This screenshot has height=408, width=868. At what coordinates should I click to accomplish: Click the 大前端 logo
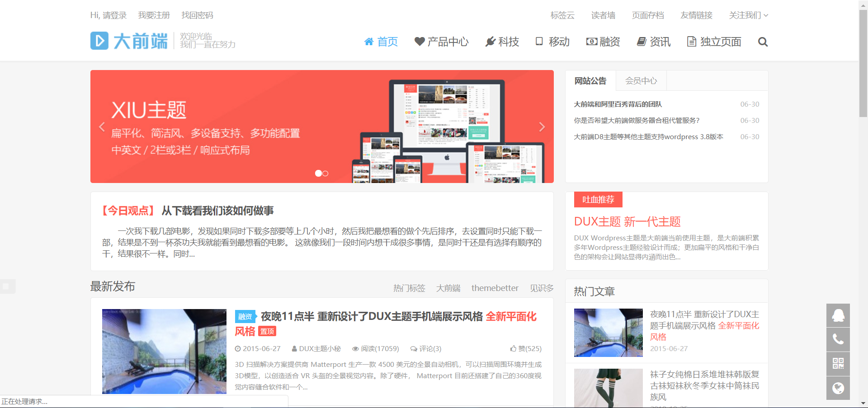(x=129, y=41)
